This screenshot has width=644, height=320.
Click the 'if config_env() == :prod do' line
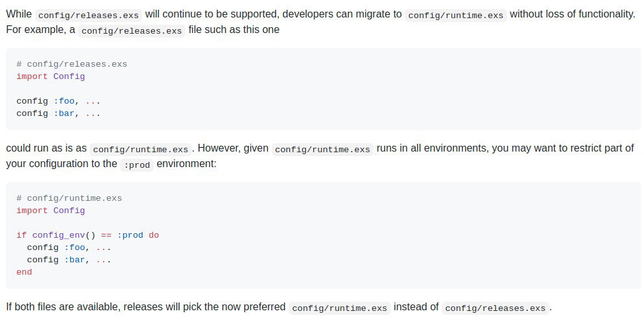pyautogui.click(x=88, y=235)
